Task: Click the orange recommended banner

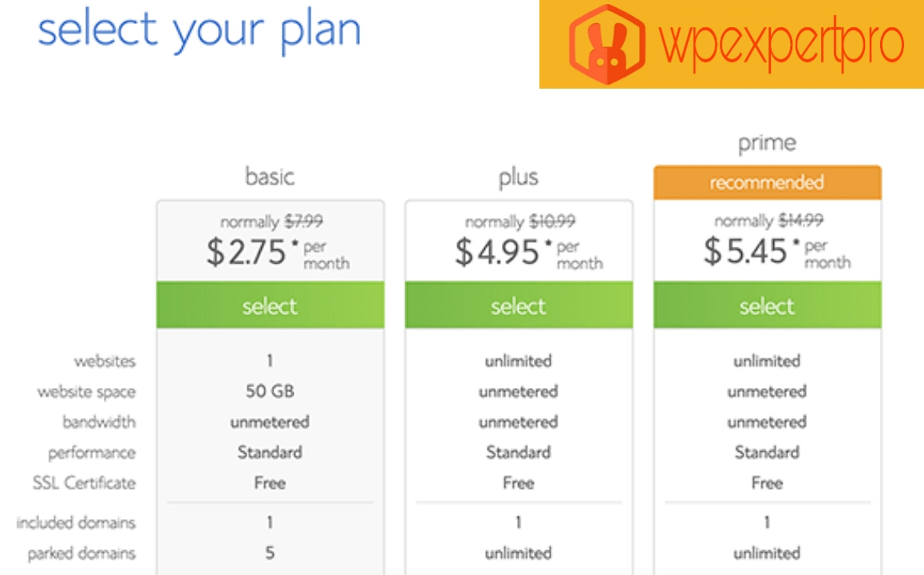Action: pyautogui.click(x=768, y=182)
